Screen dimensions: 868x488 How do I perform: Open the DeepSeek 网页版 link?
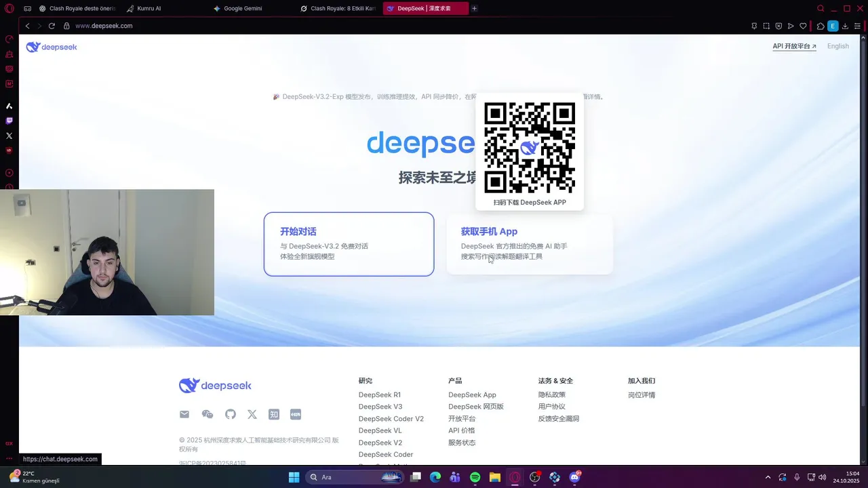click(x=476, y=407)
